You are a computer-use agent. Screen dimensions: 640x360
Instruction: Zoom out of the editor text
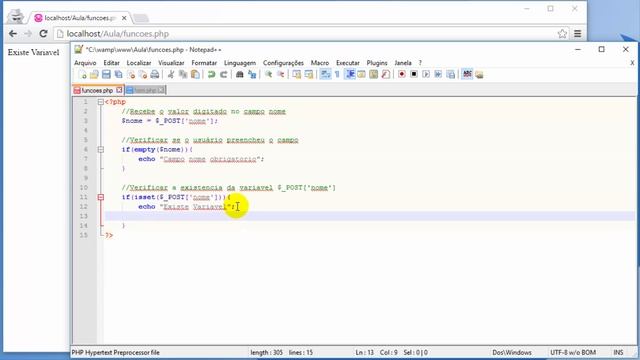[280, 75]
